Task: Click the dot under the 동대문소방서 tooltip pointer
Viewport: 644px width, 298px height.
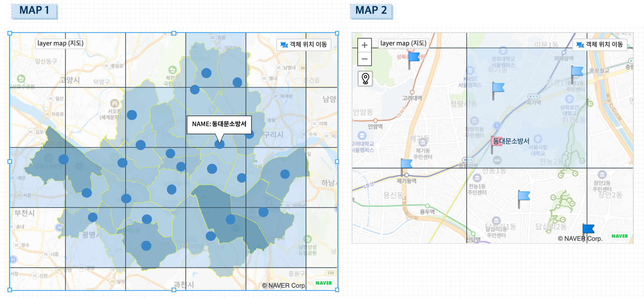Action: pyautogui.click(x=220, y=144)
